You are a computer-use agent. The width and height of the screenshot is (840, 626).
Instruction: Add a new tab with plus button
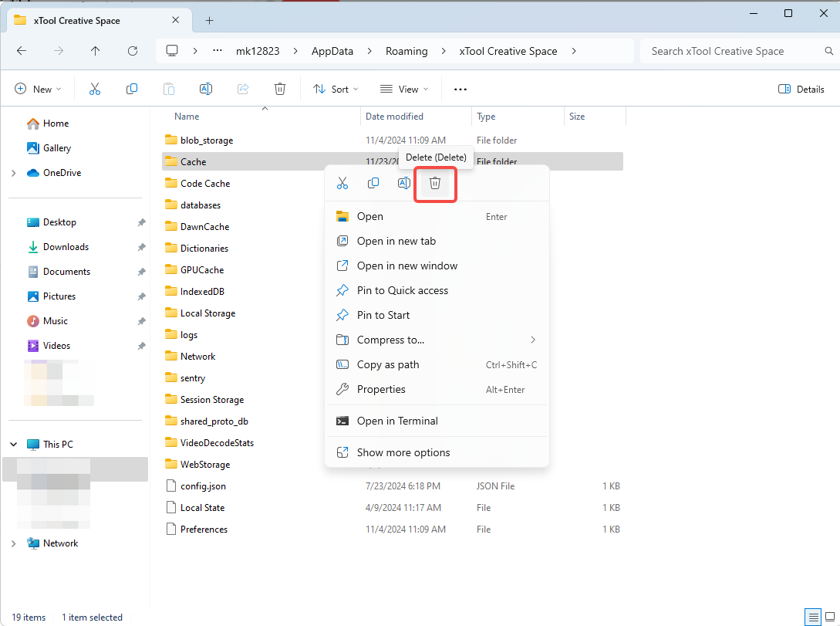click(210, 20)
